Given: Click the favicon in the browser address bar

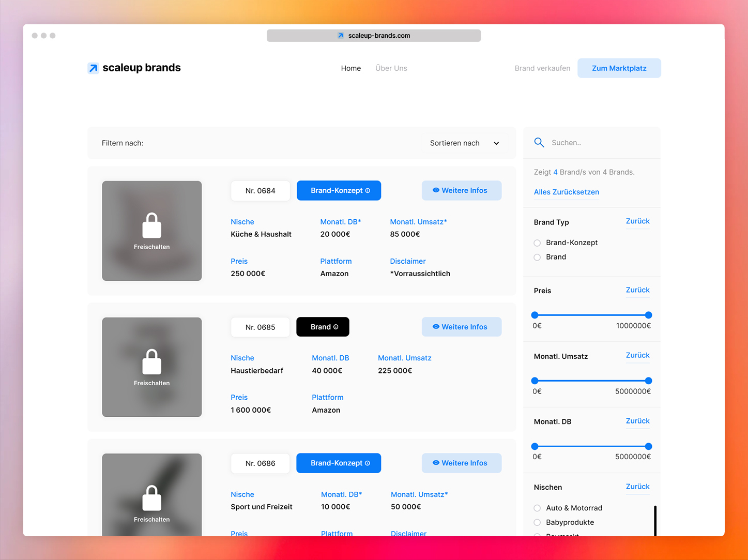Looking at the screenshot, I should pos(341,36).
